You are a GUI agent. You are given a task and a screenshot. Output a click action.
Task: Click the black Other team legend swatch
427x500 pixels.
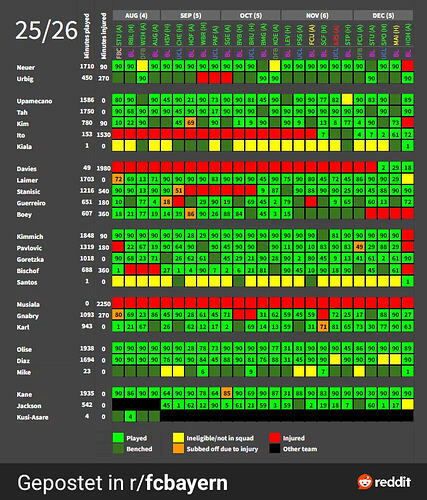(275, 449)
